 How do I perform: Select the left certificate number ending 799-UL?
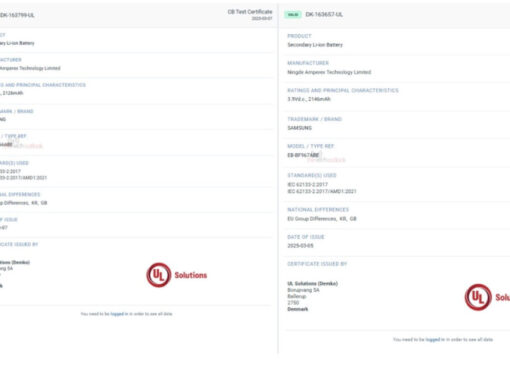click(x=17, y=15)
